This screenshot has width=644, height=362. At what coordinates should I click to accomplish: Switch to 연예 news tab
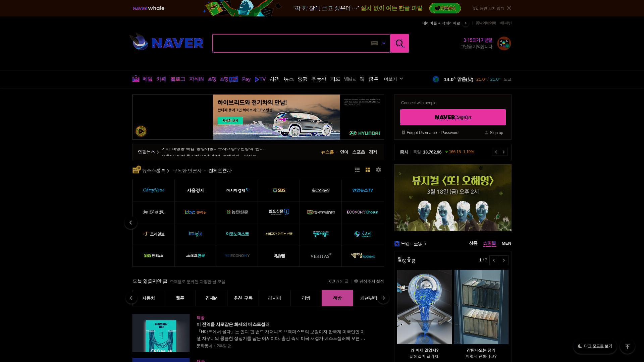coord(344,152)
